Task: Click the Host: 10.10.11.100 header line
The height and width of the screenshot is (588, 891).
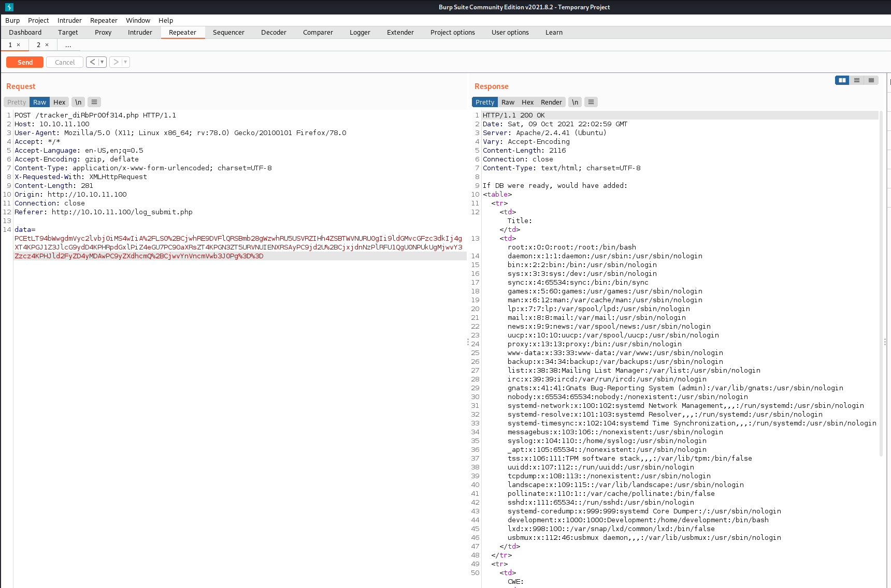Action: click(52, 124)
